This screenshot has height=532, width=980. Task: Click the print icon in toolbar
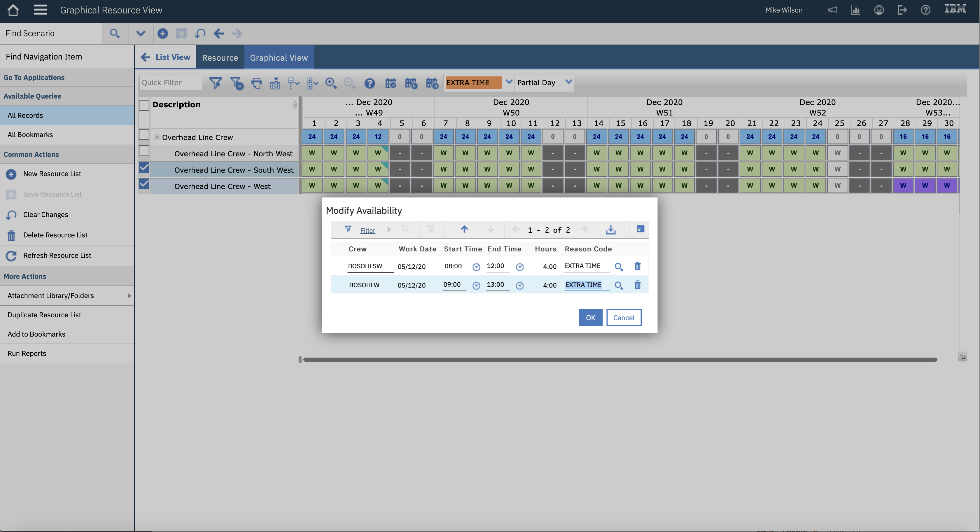257,83
